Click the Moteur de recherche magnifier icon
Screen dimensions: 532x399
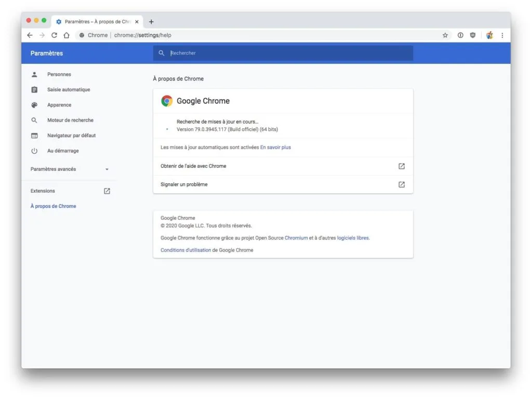coord(34,120)
